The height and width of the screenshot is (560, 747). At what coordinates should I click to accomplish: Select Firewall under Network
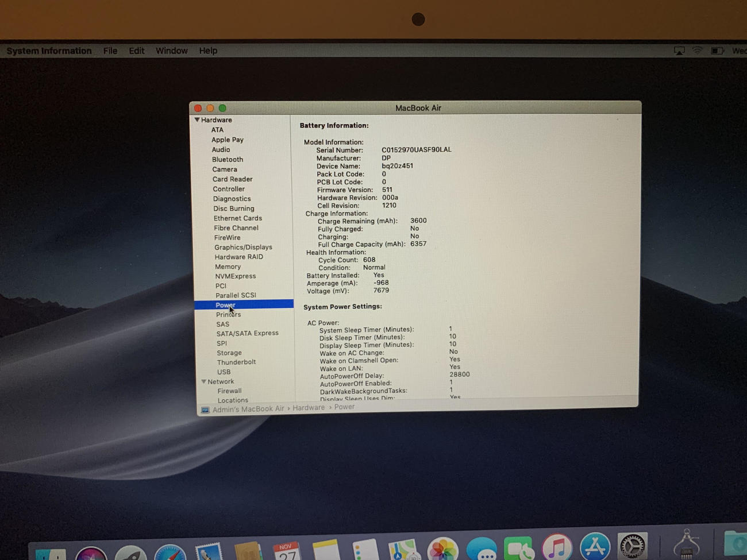pos(230,391)
